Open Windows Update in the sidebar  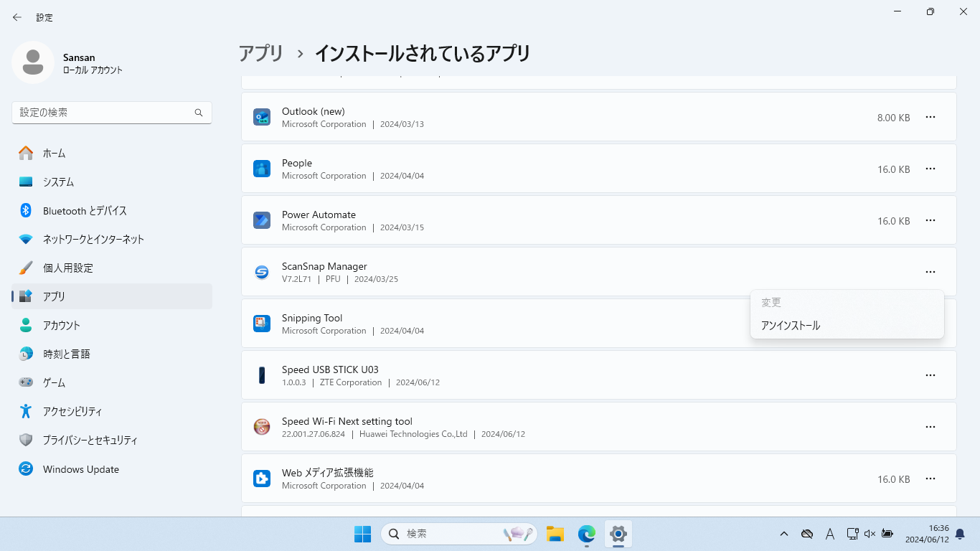pyautogui.click(x=112, y=469)
